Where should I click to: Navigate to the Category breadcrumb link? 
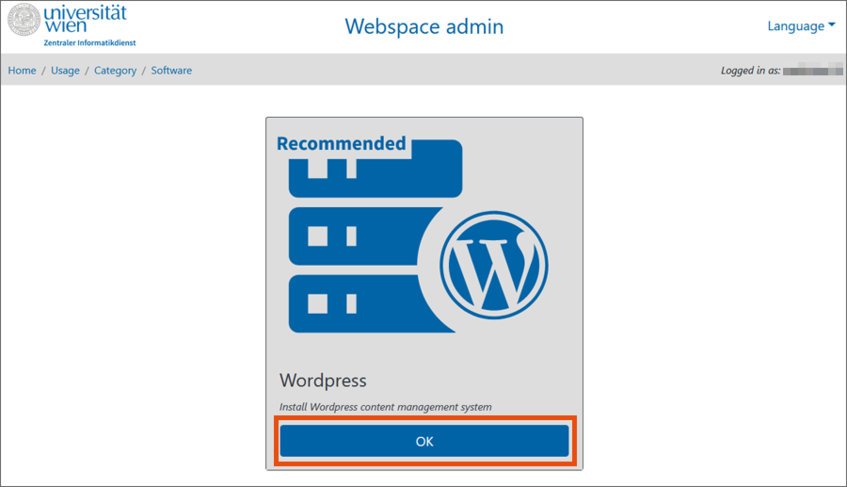[116, 70]
